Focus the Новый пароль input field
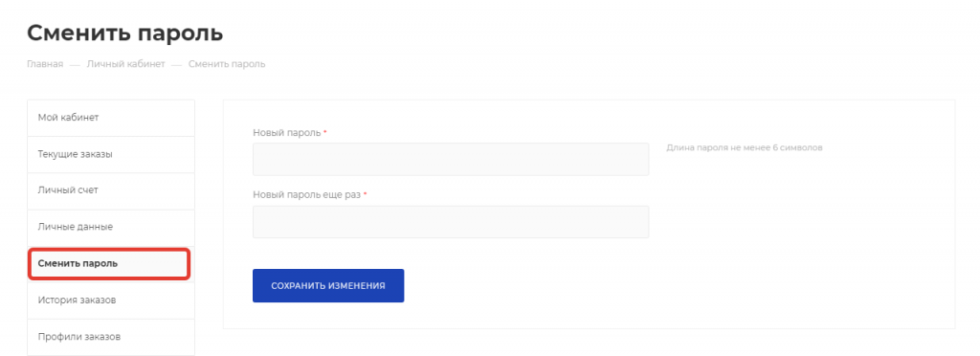This screenshot has height=356, width=980. tap(451, 159)
